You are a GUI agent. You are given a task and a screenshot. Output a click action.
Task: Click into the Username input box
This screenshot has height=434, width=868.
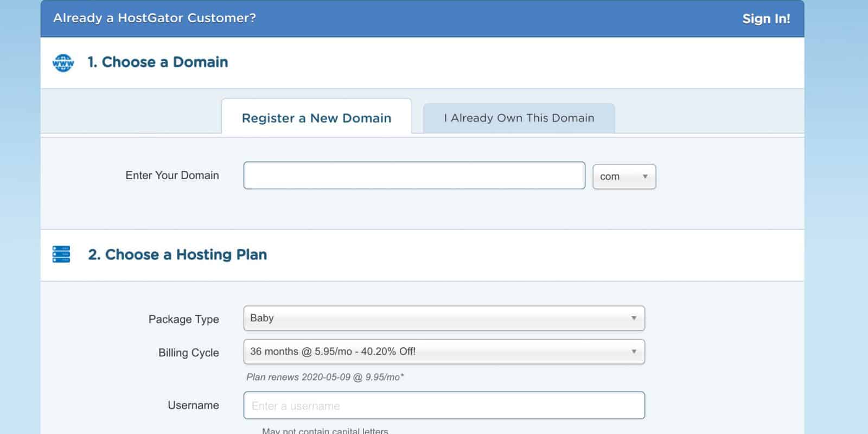tap(443, 405)
